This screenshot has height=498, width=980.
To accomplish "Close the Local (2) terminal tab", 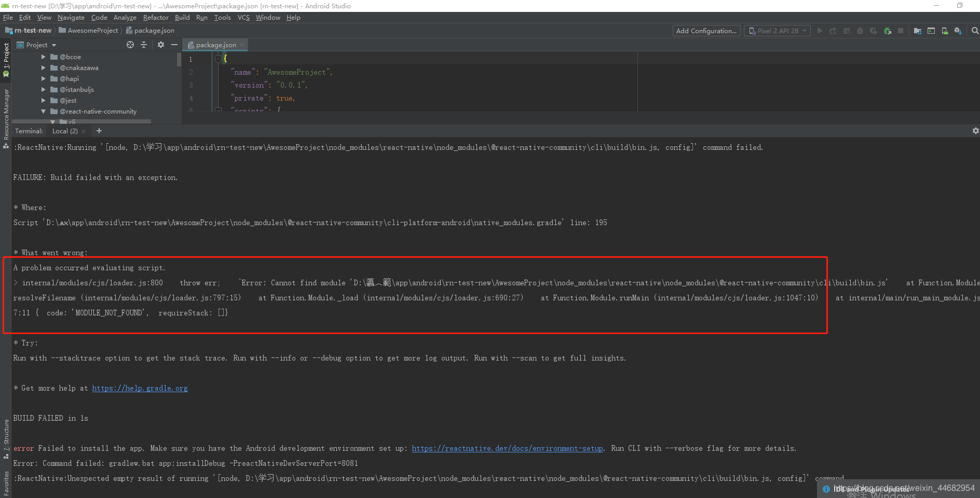I will [x=84, y=131].
